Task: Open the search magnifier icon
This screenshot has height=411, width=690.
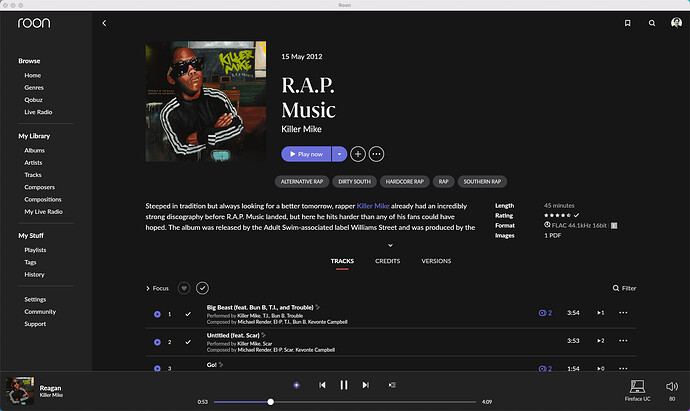Action: coord(652,23)
